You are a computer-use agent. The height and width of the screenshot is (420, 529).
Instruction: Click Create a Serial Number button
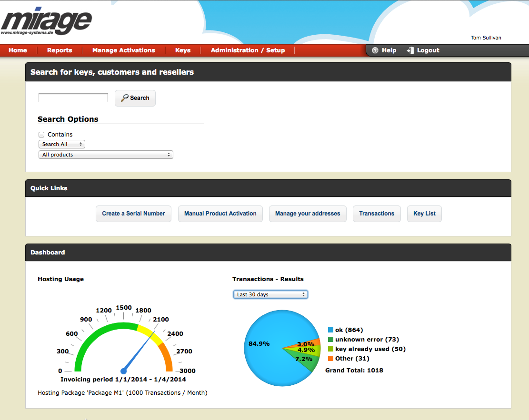tap(133, 214)
